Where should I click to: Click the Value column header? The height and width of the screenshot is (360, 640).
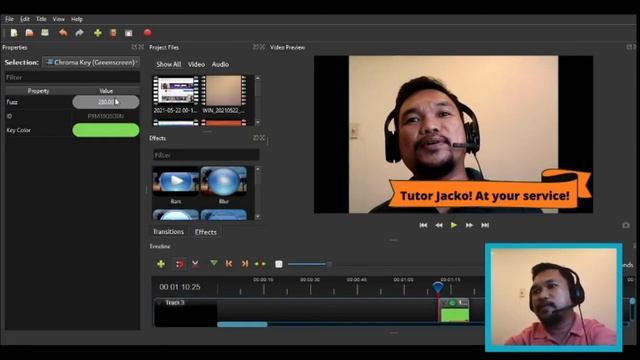[x=106, y=91]
